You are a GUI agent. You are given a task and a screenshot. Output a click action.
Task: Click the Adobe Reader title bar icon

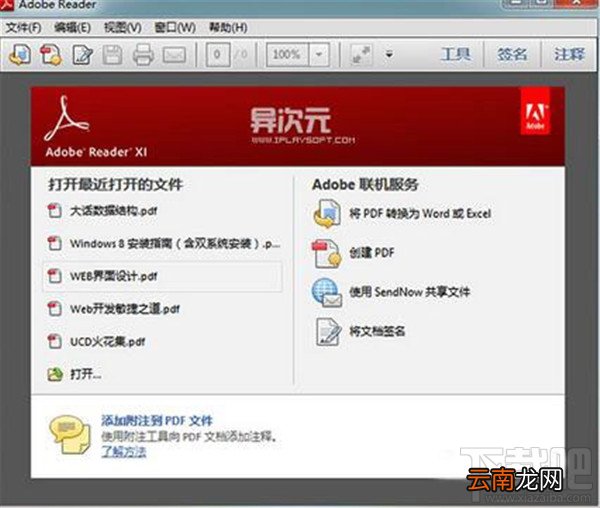7,5
